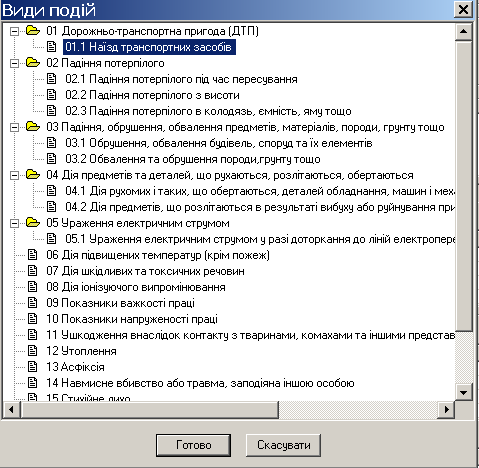479x468 pixels.
Task: Select 14 Навмисне вбивство або травма item
Action: point(200,383)
